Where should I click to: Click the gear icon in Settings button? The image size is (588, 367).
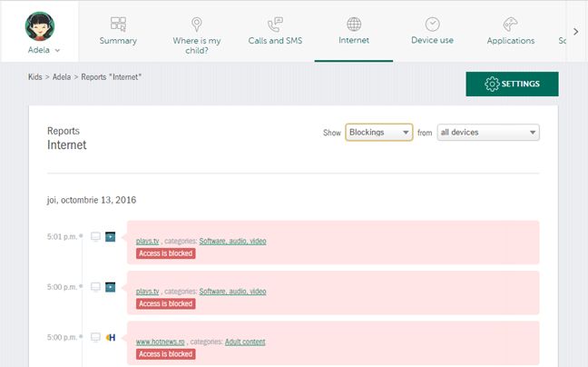coord(492,84)
